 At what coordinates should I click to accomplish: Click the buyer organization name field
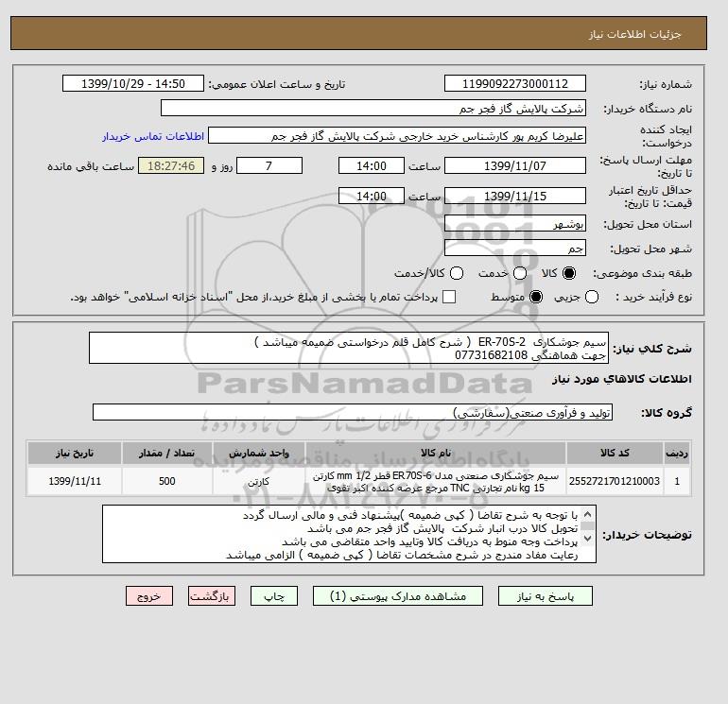[373, 108]
